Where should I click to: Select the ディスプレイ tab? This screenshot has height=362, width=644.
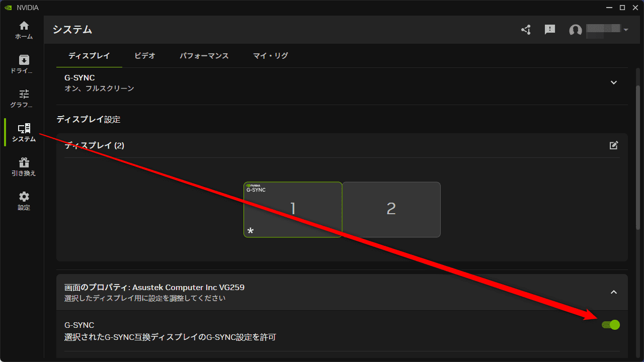(89, 56)
